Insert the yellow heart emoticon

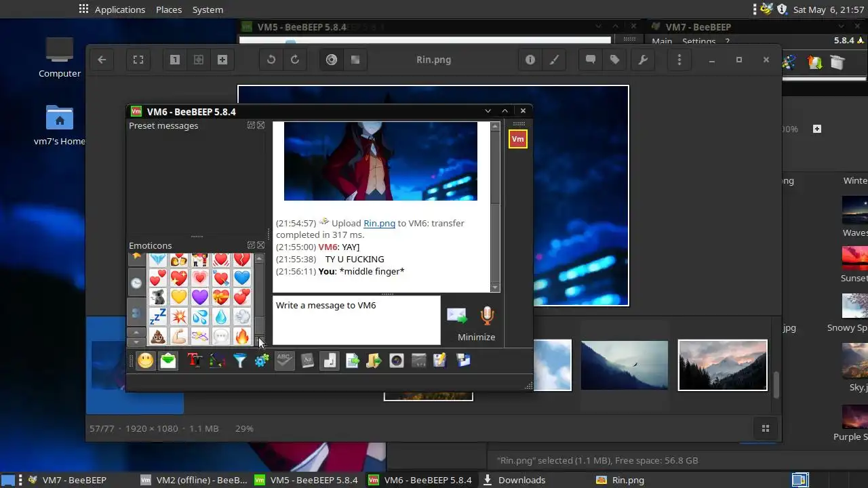point(178,297)
